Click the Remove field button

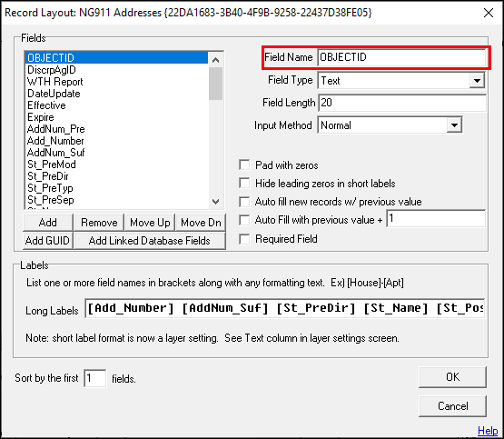click(99, 223)
